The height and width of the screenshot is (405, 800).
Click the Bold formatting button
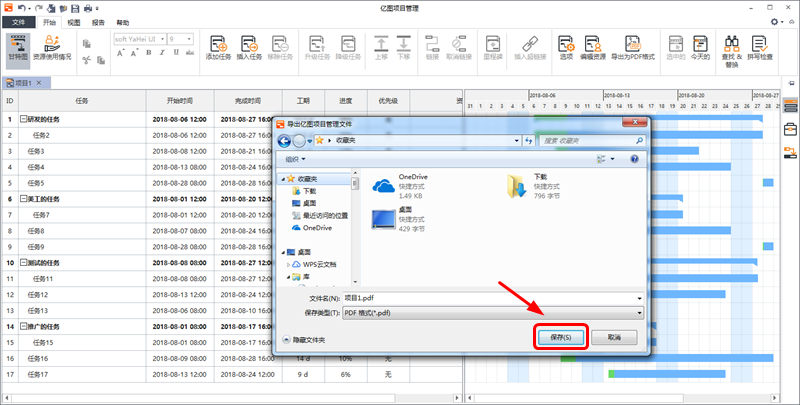pos(148,53)
